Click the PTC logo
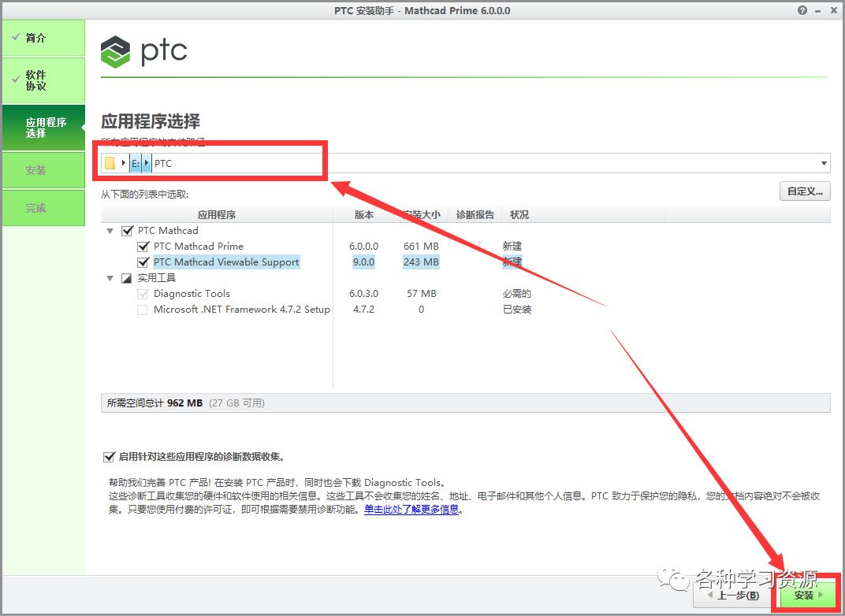This screenshot has width=845, height=616. click(x=144, y=51)
